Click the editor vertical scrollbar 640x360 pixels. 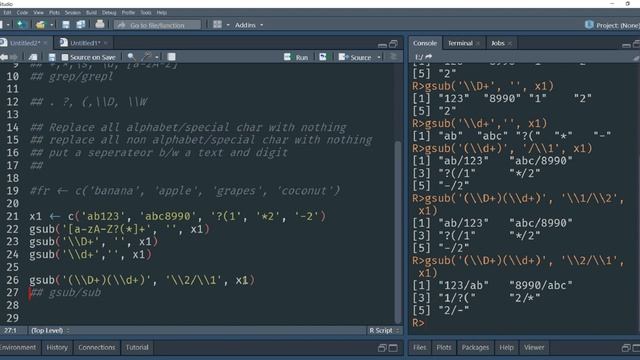tap(398, 231)
